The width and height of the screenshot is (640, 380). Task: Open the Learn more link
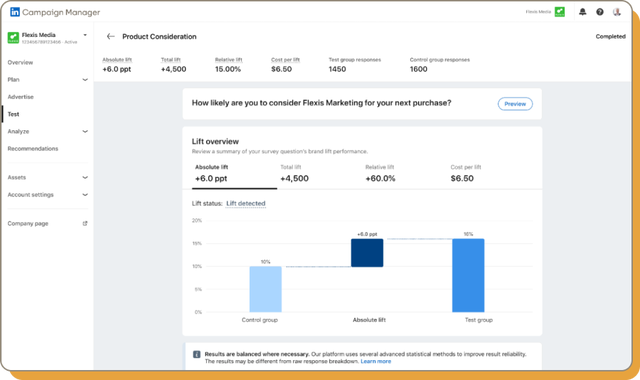376,361
